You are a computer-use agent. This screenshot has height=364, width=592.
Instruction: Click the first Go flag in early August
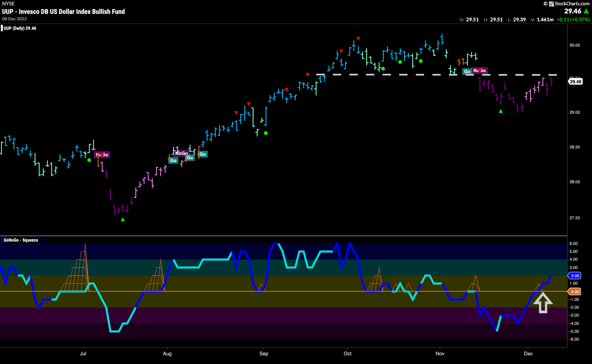173,160
